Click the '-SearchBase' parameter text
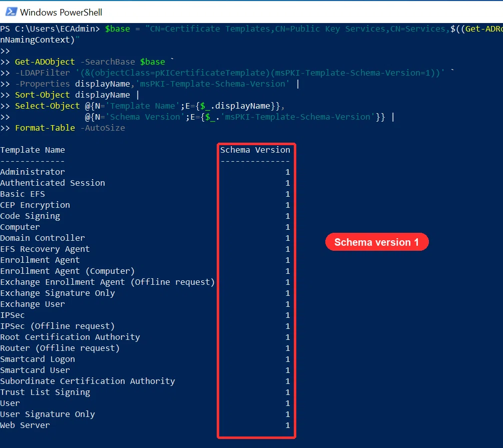This screenshot has width=503, height=448. (108, 62)
